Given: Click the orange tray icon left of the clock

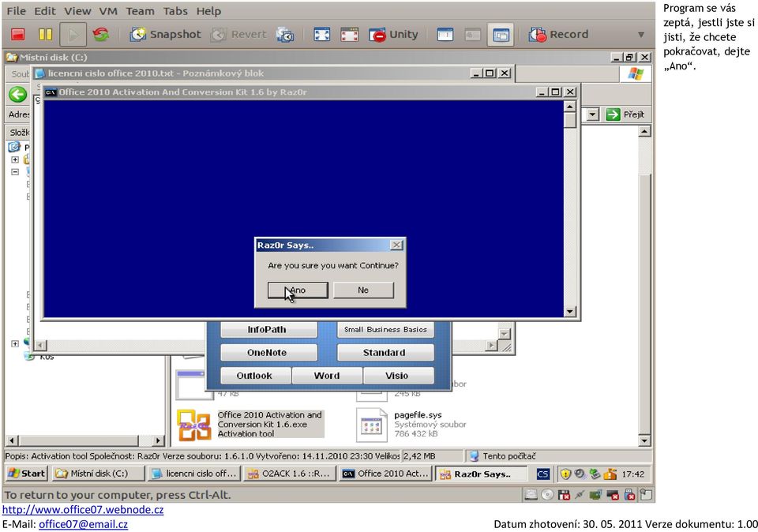Looking at the screenshot, I should pos(610,474).
